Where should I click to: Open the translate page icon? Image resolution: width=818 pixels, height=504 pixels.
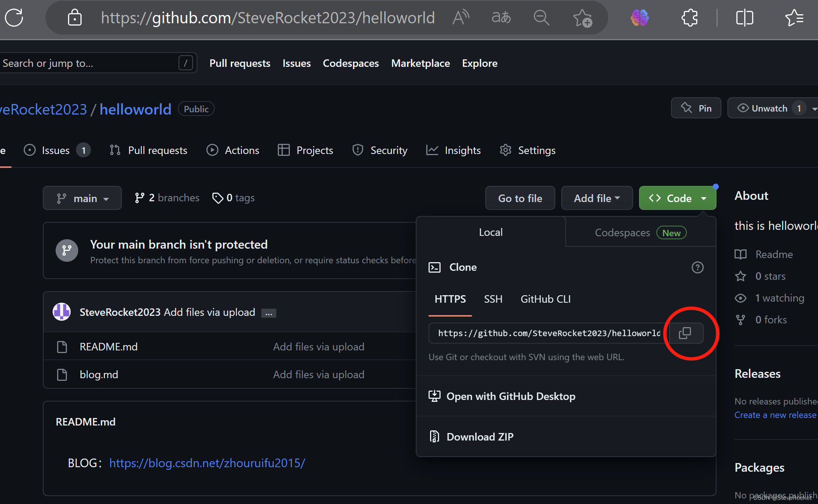[501, 18]
